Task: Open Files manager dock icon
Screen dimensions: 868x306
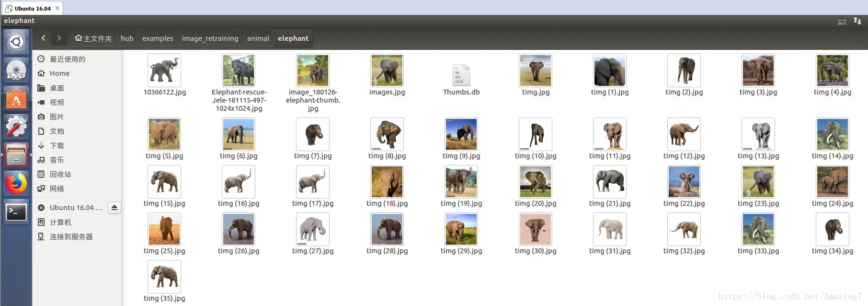Action: (x=16, y=155)
